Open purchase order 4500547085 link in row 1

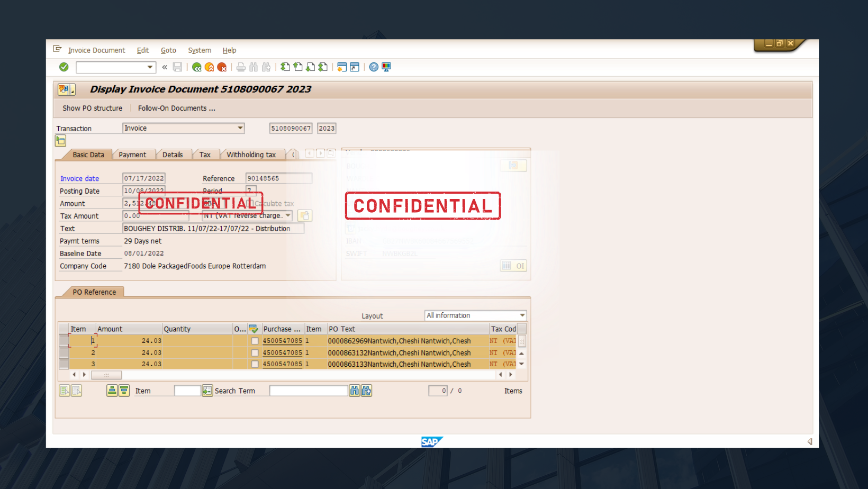[x=283, y=341]
